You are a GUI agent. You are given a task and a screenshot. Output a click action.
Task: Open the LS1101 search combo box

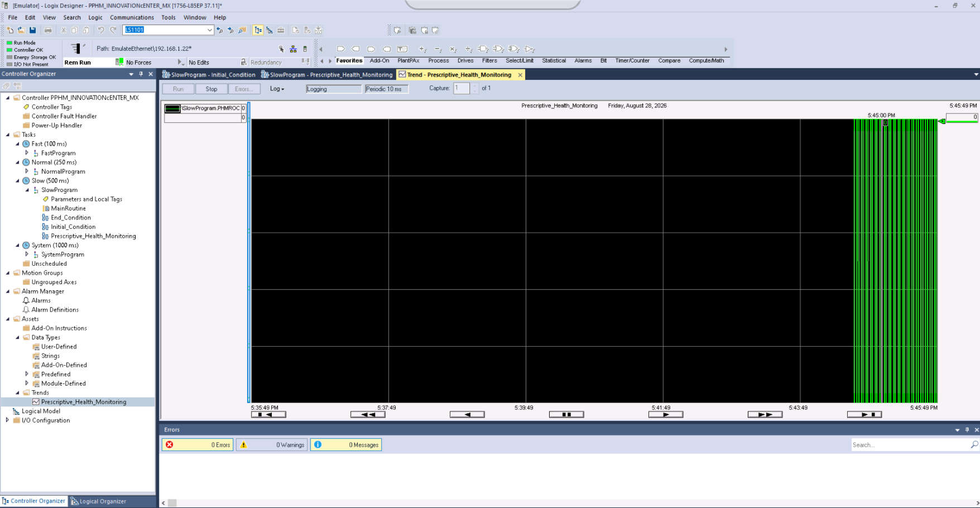click(168, 30)
